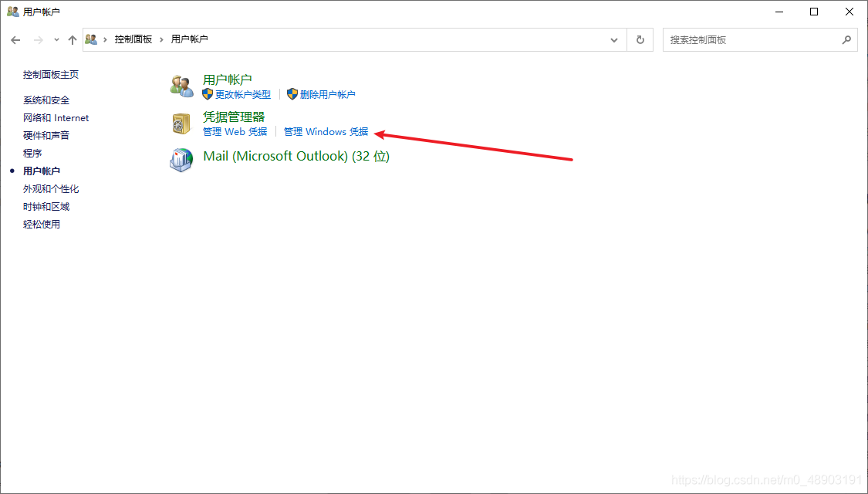Expand the chevron after the 控制面板 breadcrumb
This screenshot has width=868, height=494.
pos(162,40)
